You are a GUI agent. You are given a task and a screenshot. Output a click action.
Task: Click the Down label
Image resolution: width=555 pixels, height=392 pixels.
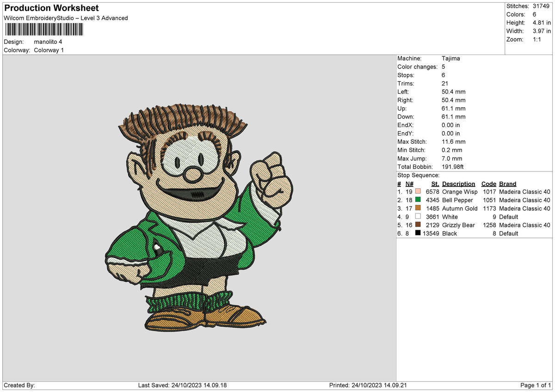point(406,116)
